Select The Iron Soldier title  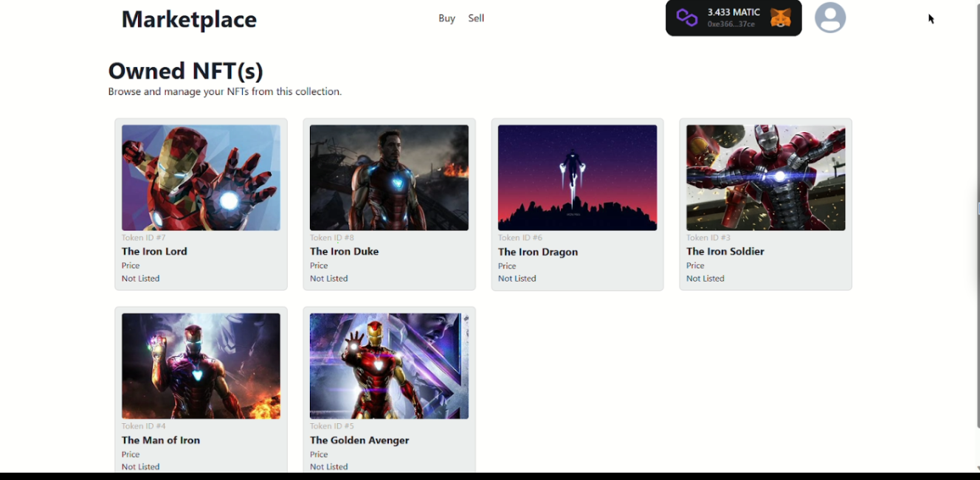(x=725, y=251)
